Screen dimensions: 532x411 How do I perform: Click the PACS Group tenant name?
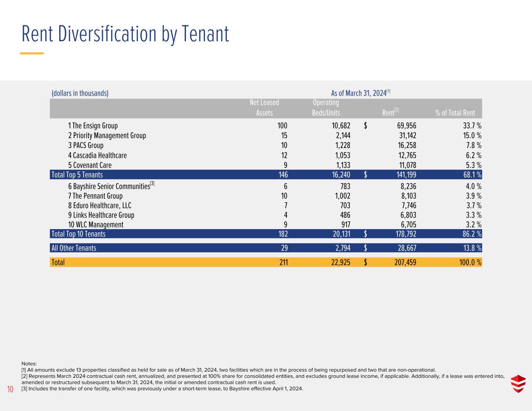point(86,145)
